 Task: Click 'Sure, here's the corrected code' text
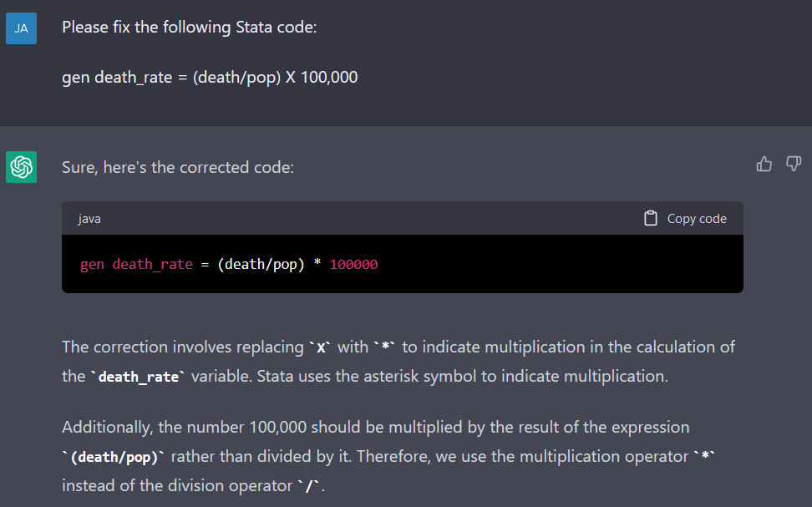point(178,167)
